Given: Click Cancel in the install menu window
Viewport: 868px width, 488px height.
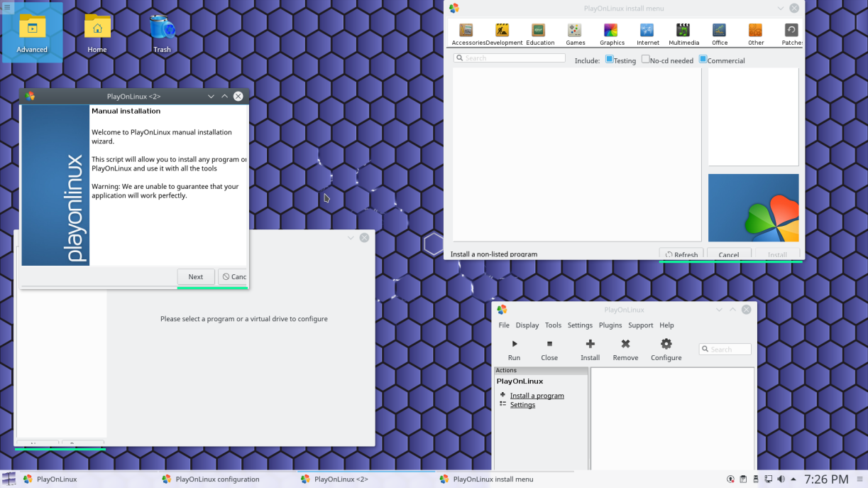Looking at the screenshot, I should point(729,254).
